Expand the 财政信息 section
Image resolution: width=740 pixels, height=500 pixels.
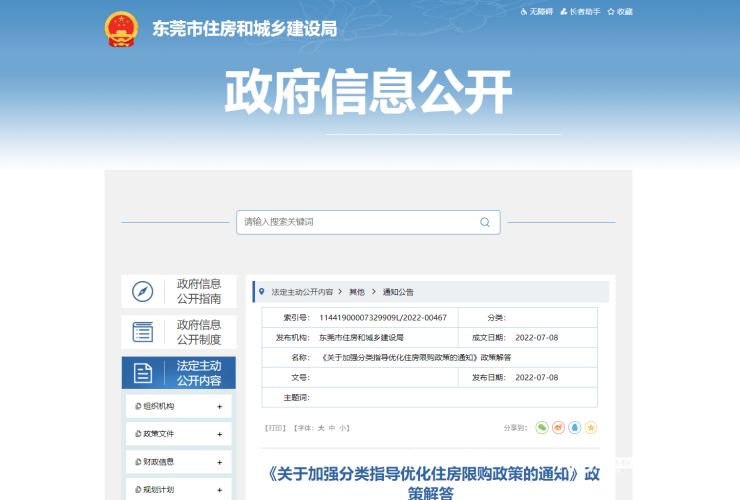[219, 462]
